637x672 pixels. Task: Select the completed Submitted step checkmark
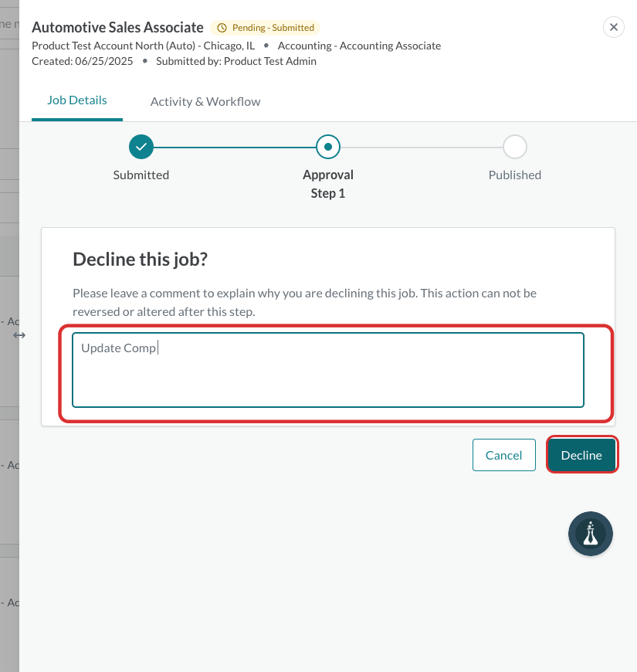coord(141,147)
